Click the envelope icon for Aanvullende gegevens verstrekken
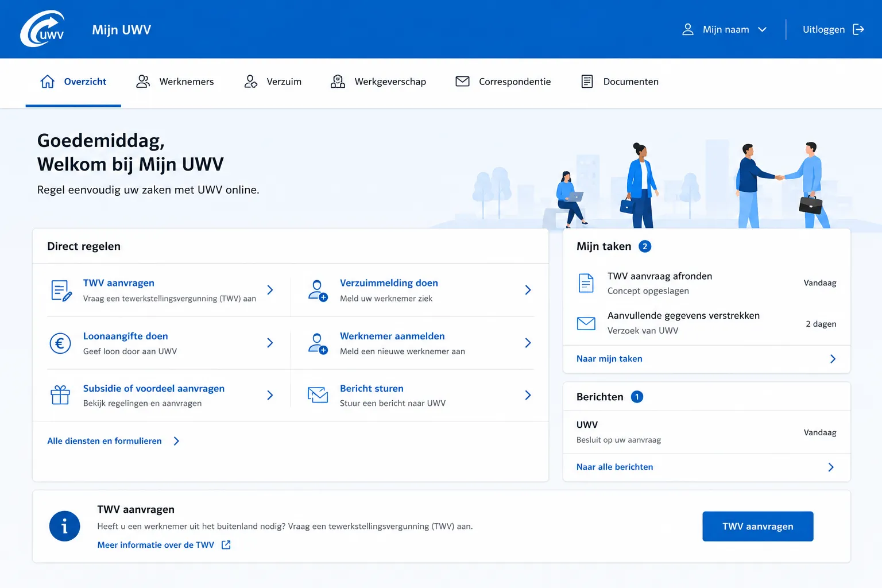Screen dimensions: 882x588 (586, 323)
